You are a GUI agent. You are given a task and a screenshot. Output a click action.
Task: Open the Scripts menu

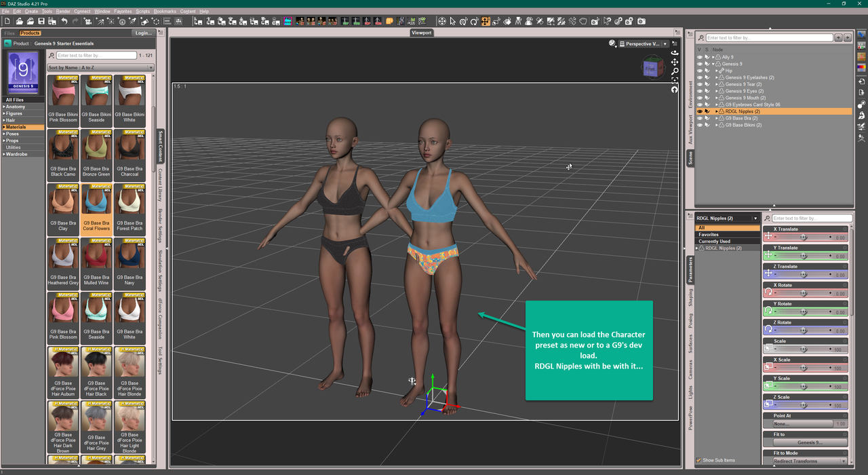pyautogui.click(x=142, y=12)
